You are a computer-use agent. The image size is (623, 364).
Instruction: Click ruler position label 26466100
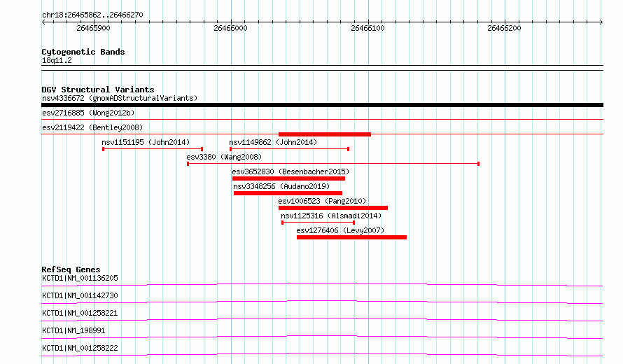point(367,28)
